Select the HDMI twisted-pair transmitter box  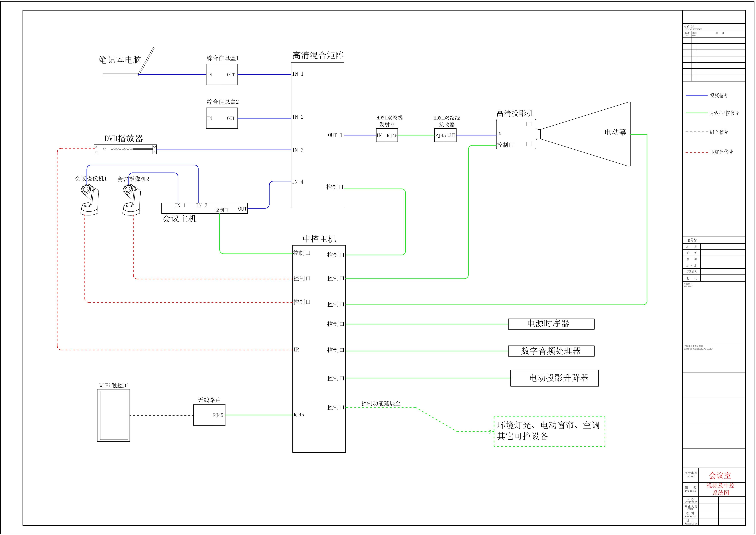(387, 135)
